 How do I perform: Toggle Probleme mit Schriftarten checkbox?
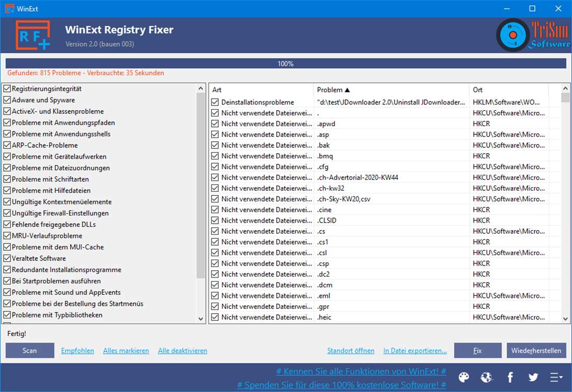pos(7,179)
